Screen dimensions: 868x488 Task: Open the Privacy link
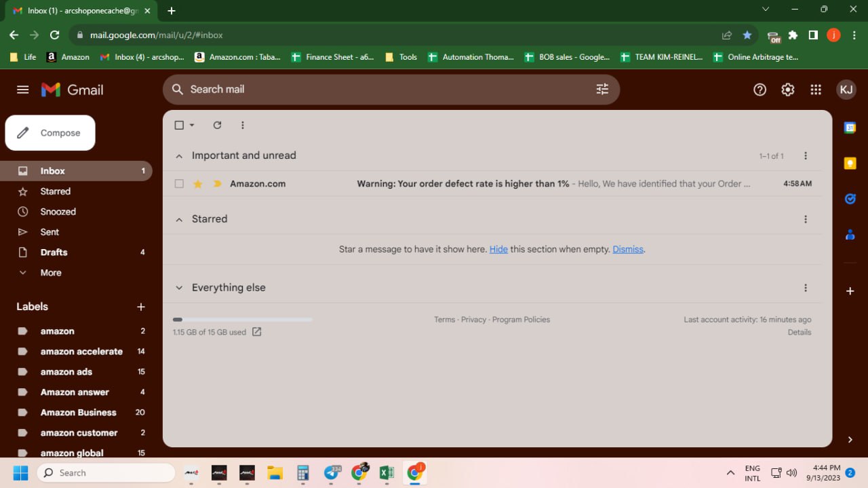473,320
